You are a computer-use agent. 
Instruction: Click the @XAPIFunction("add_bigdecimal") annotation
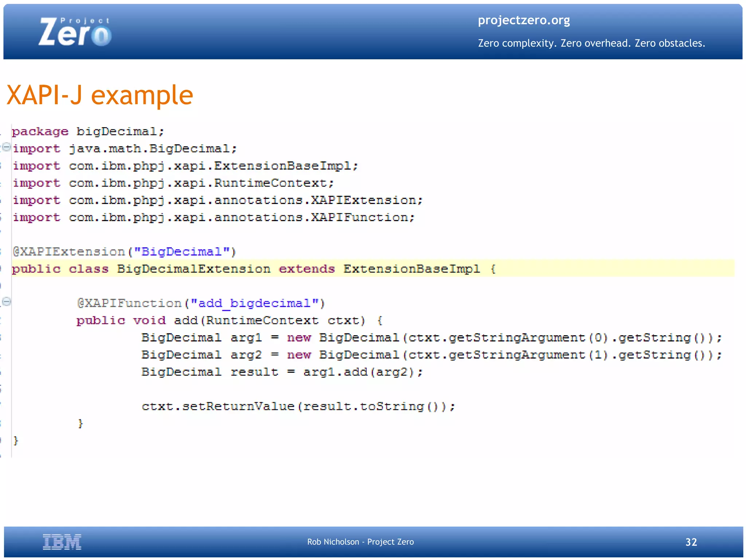[x=201, y=303]
